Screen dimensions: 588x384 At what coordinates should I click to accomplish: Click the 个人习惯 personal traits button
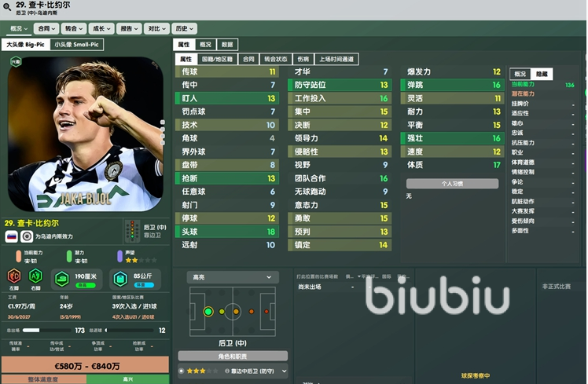click(x=452, y=183)
